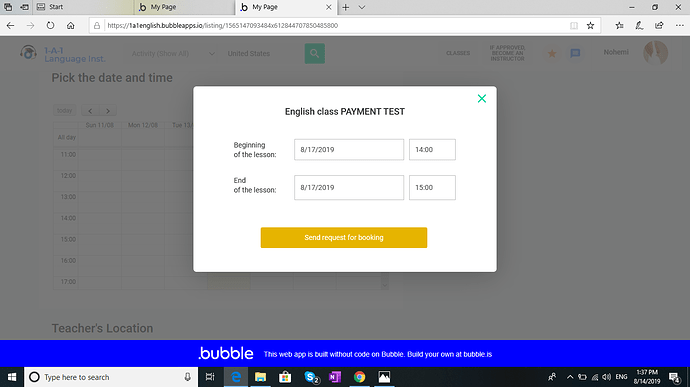690x387 pixels.
Task: Open the Activity (Show All) dropdown
Action: 173,54
